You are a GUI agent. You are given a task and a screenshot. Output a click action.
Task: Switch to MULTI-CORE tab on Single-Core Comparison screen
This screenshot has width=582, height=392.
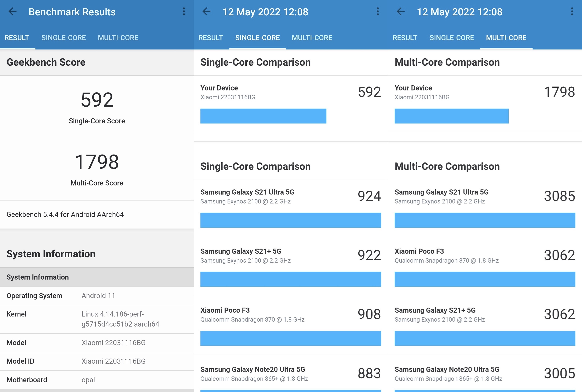(x=312, y=38)
